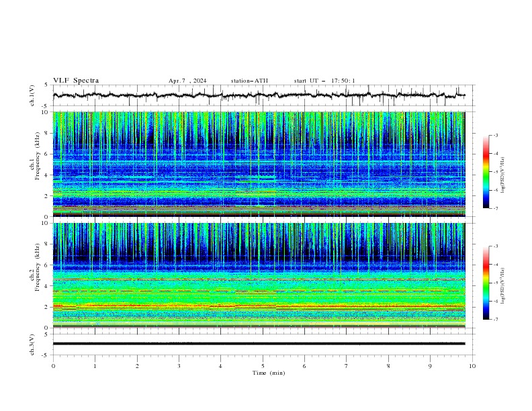Click the ch.2 colorbar "log(PSD)(V²/Hz)" label
Image resolution: width=532 pixels, height=411 pixels.
503,286
